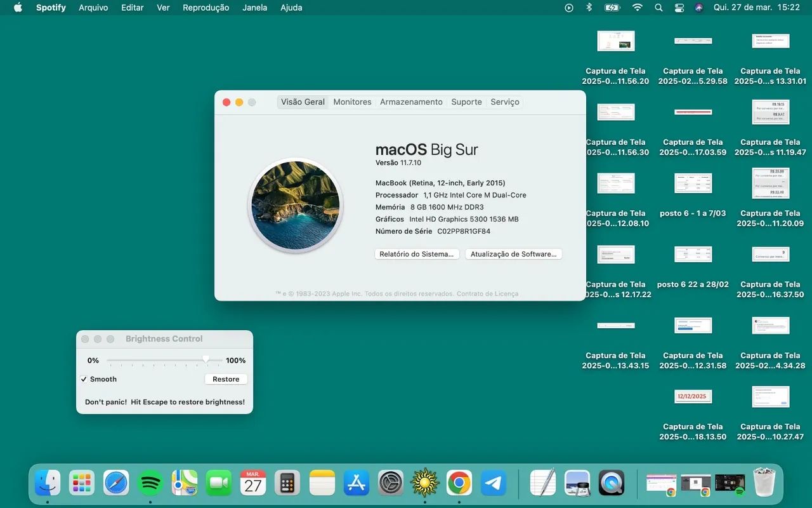Screen dimensions: 812x508
Task: Open the Contrato de Licença link
Action: pos(487,293)
